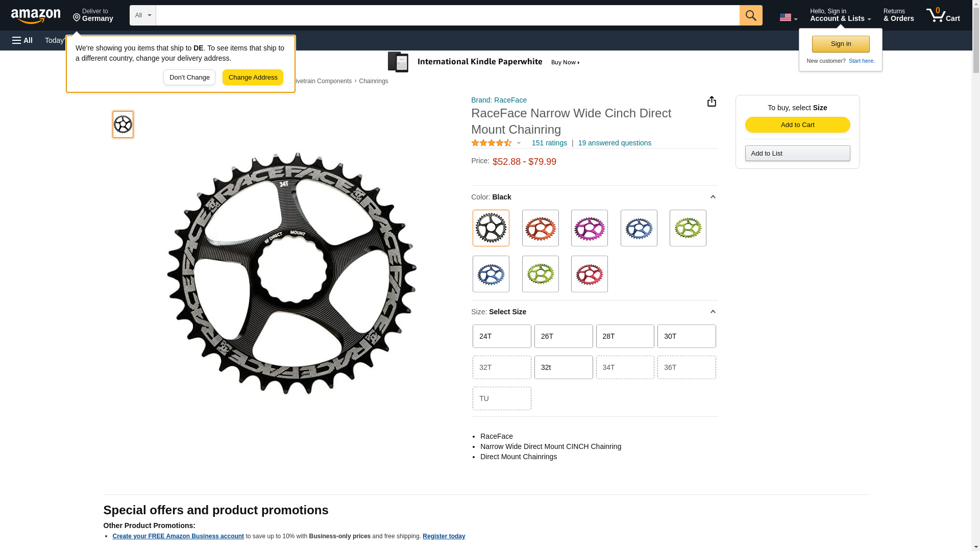980x551 pixels.
Task: Collapse the Size section chevron
Action: [713, 312]
